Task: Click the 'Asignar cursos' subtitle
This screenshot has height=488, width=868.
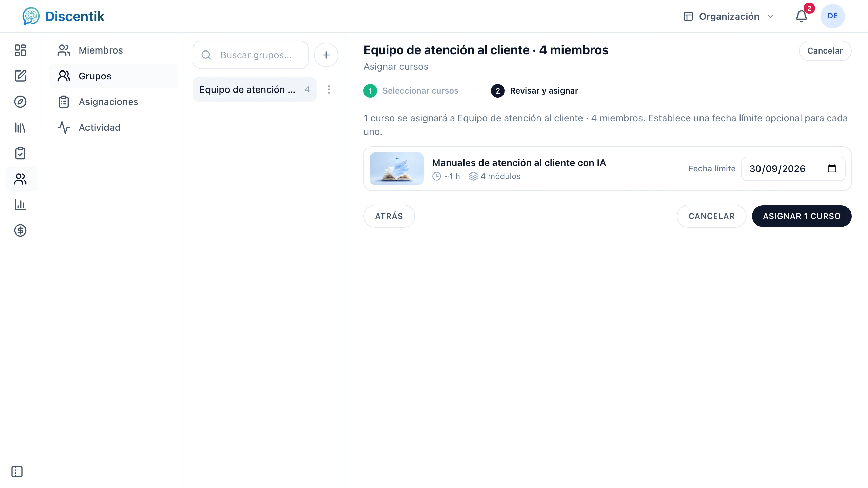Action: [396, 67]
